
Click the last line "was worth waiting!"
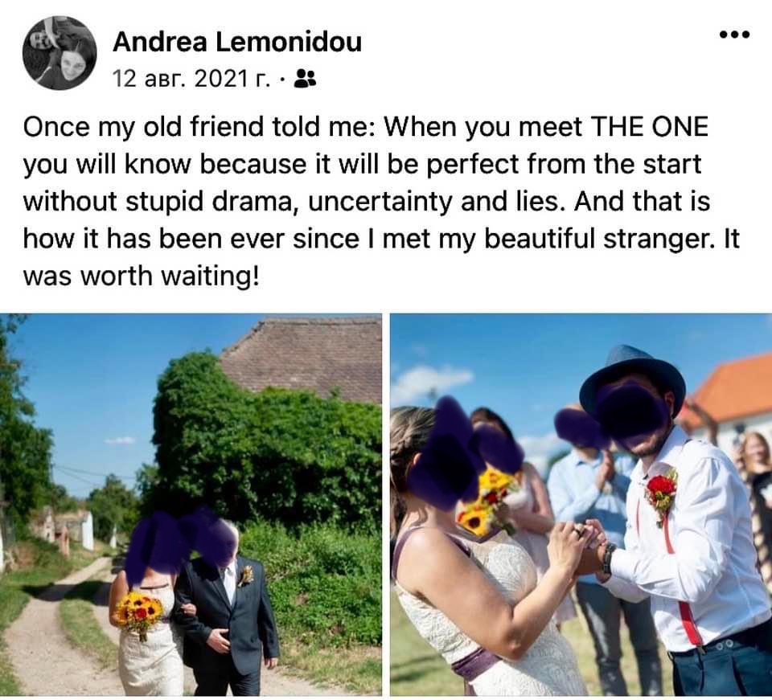click(141, 276)
